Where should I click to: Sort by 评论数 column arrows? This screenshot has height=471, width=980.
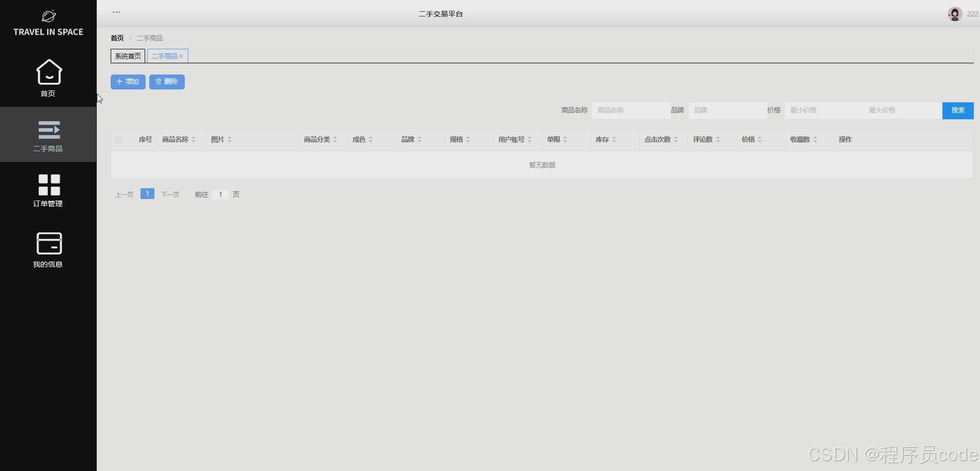(x=718, y=139)
